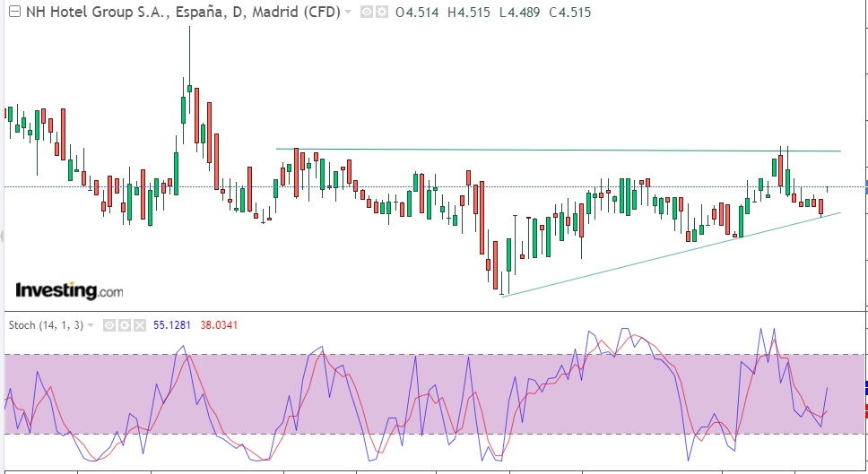Select the ascending support trend line

click(x=671, y=254)
